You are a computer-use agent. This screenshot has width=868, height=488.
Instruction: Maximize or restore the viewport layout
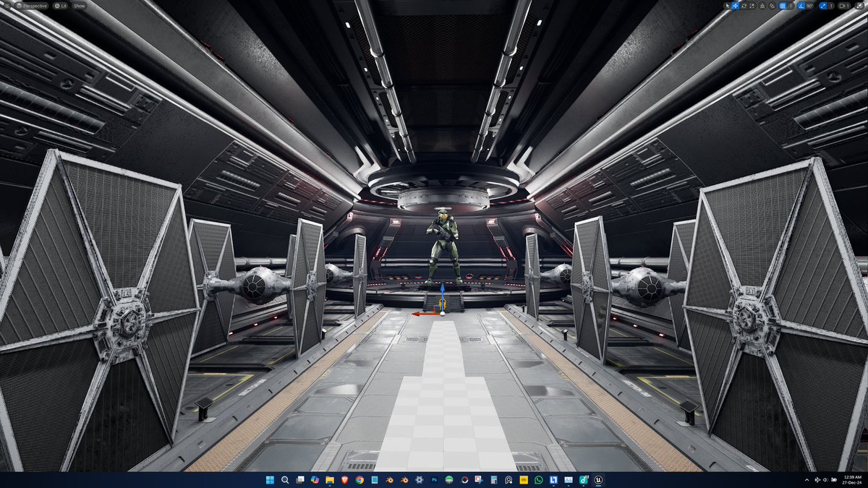pyautogui.click(x=860, y=5)
